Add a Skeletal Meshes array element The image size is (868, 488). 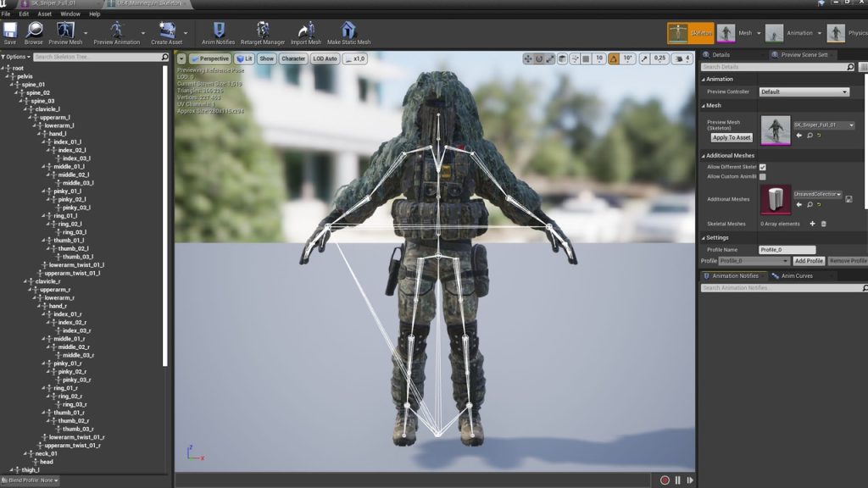tap(812, 224)
